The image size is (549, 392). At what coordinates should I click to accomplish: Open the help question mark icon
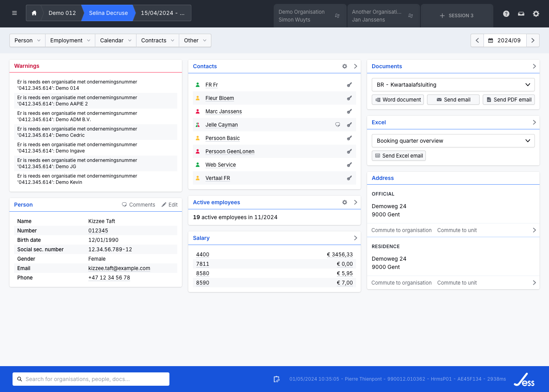pos(506,14)
